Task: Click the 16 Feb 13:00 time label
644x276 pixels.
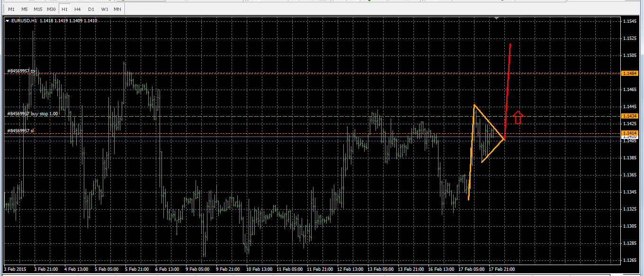Action: click(x=441, y=269)
